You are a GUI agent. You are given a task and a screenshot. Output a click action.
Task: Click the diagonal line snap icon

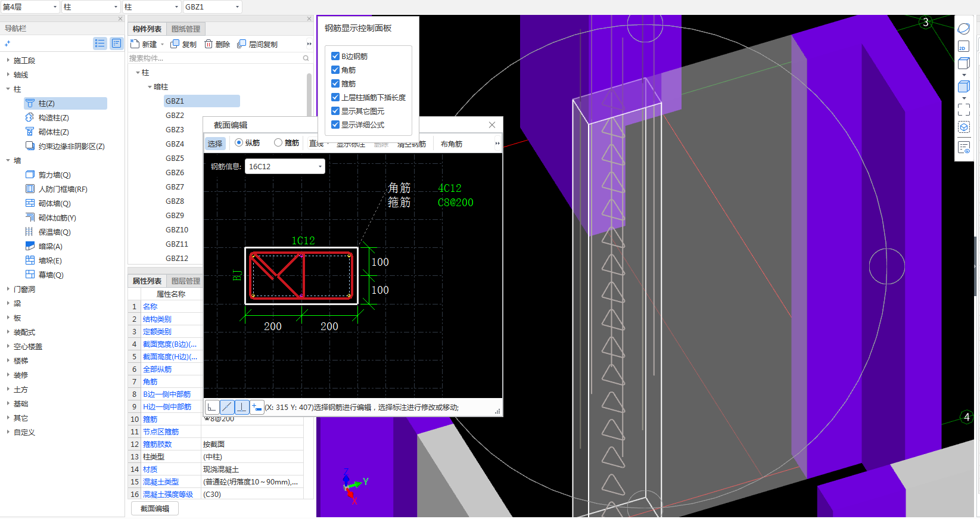point(227,408)
